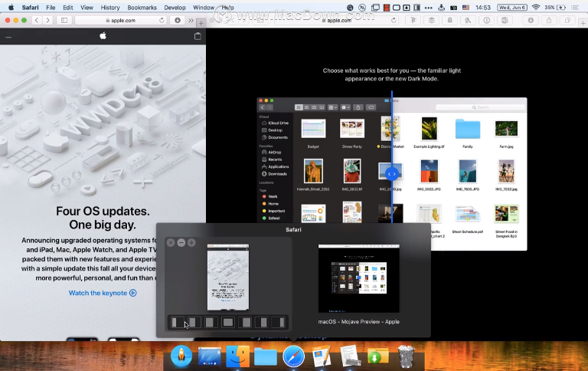This screenshot has height=371, width=588.
Task: Follow the Watch the keynote link
Action: coord(103,293)
